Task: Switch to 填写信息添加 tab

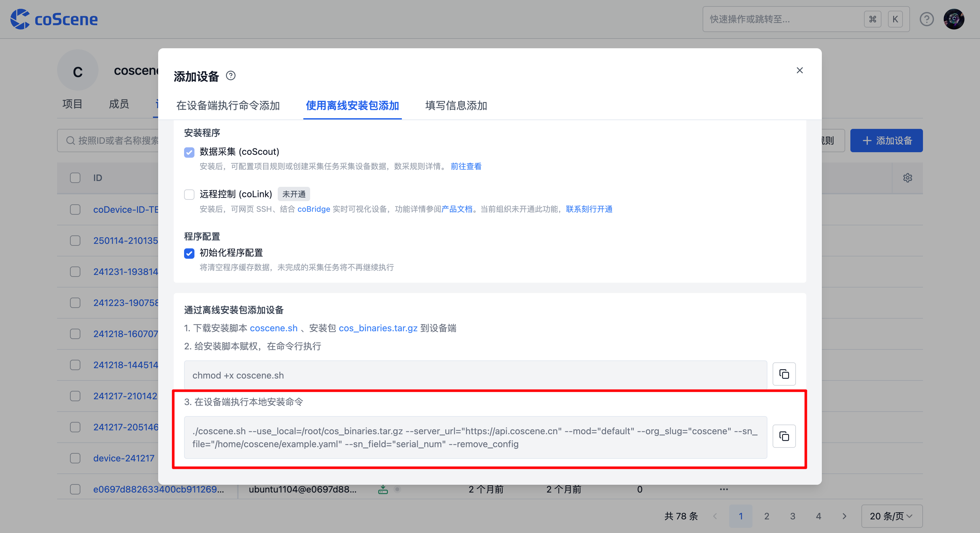Action: point(456,106)
